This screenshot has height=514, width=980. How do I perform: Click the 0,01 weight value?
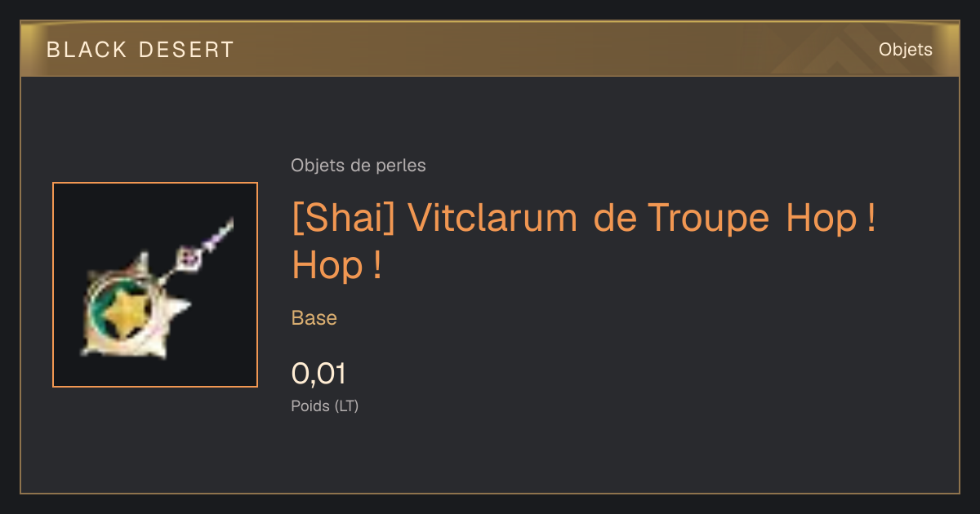point(318,374)
